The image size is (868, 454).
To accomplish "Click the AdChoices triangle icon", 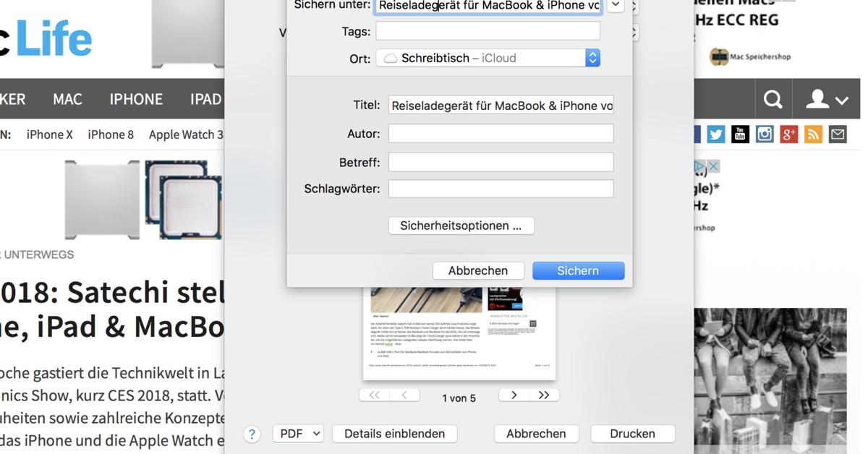I will pyautogui.click(x=699, y=167).
